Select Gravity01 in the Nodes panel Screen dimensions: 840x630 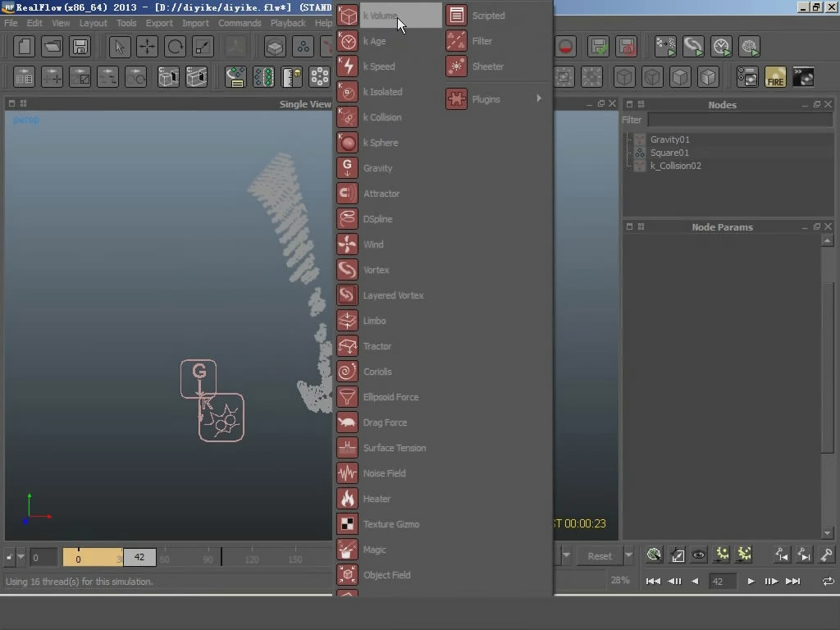pyautogui.click(x=669, y=139)
